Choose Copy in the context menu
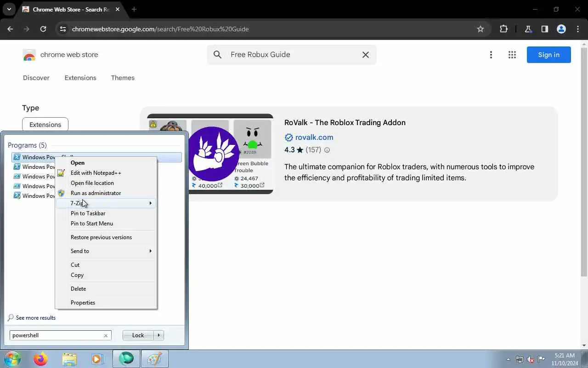588x368 pixels. click(106, 275)
